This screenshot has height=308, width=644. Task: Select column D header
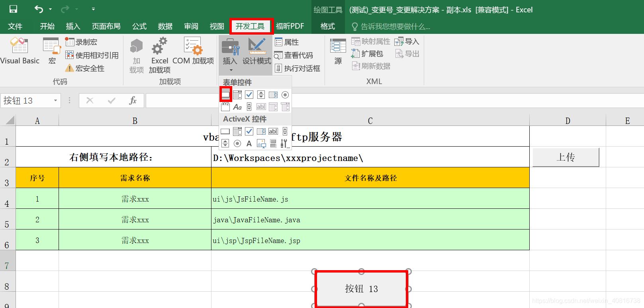coord(568,121)
